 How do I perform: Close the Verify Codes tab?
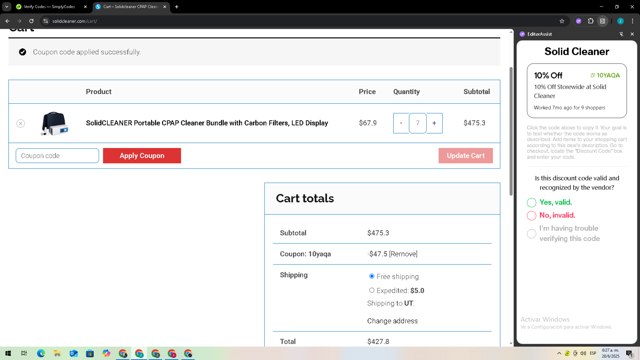point(85,7)
